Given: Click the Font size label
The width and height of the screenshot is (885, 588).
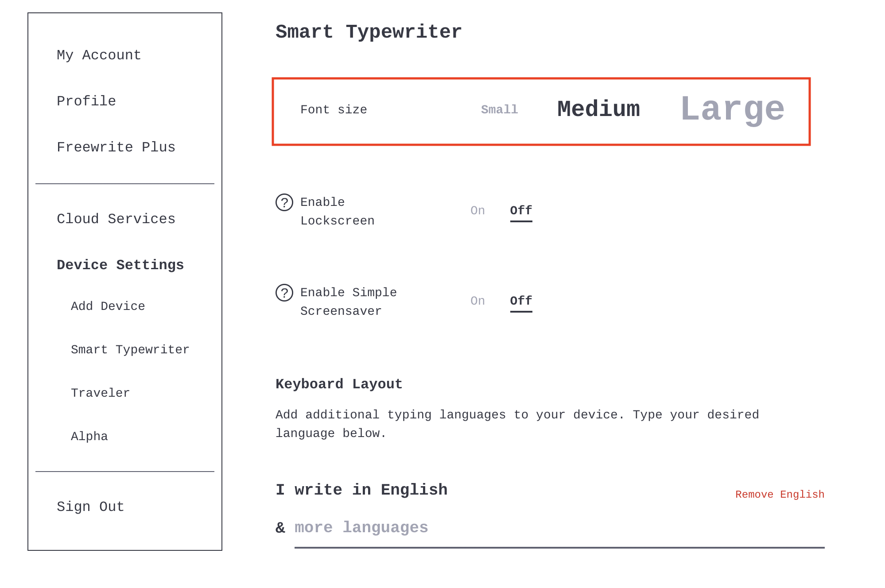Looking at the screenshot, I should click(334, 109).
